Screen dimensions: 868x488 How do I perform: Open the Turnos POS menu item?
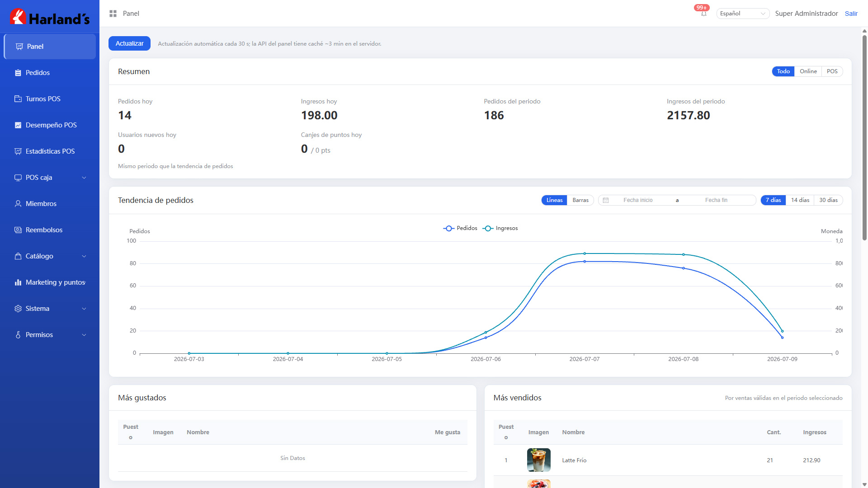50,99
